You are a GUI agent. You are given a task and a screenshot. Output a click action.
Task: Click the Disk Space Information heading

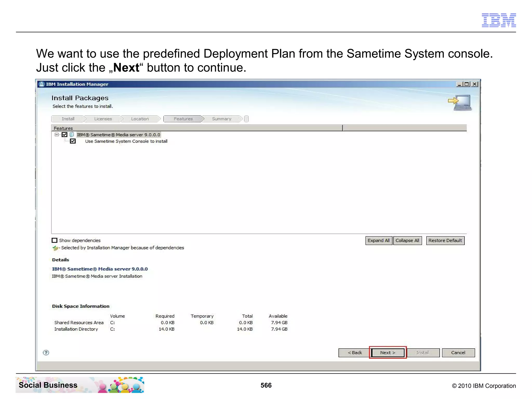pyautogui.click(x=81, y=306)
